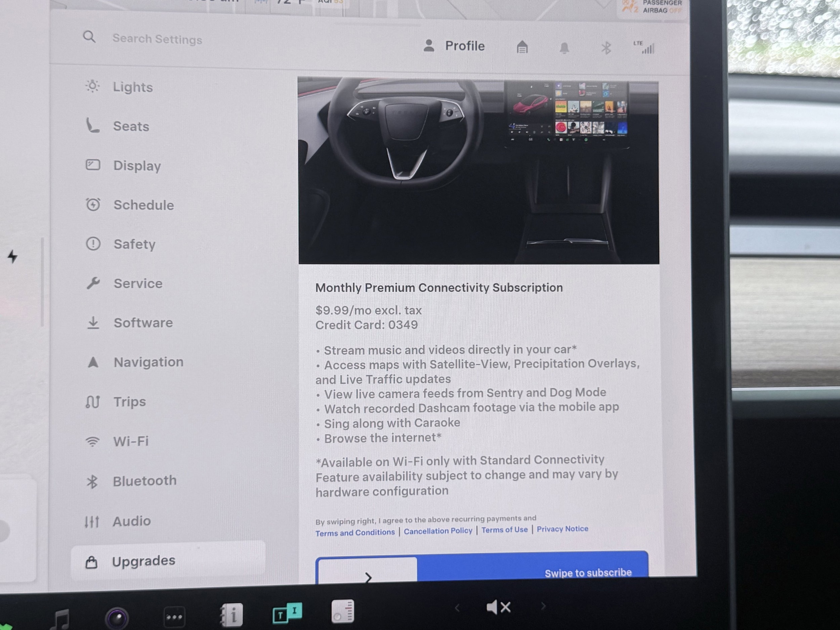
Task: Toggle the muted volume speaker icon
Action: coord(498,607)
